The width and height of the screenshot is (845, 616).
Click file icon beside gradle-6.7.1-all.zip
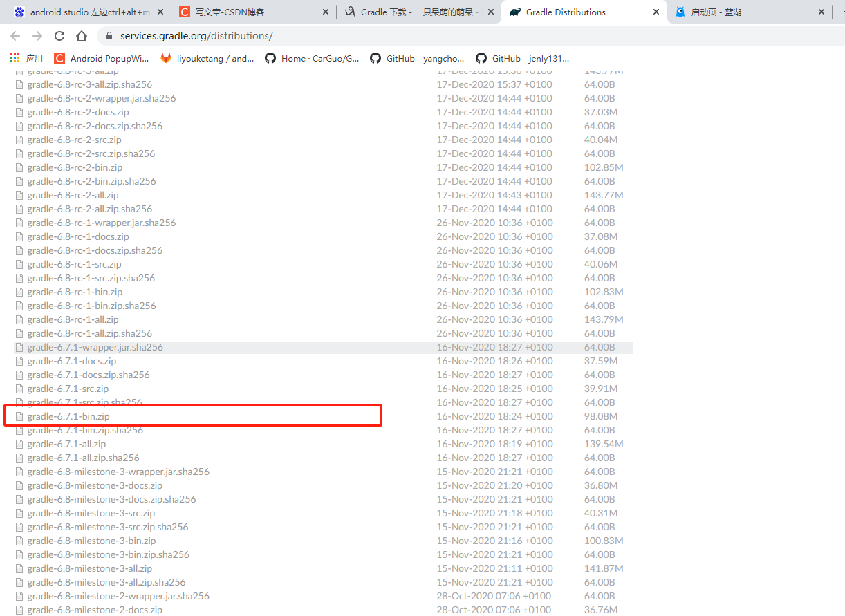[19, 444]
